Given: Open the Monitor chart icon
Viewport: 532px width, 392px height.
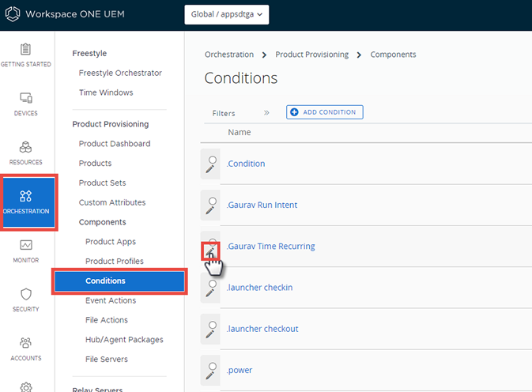Looking at the screenshot, I should [26, 245].
